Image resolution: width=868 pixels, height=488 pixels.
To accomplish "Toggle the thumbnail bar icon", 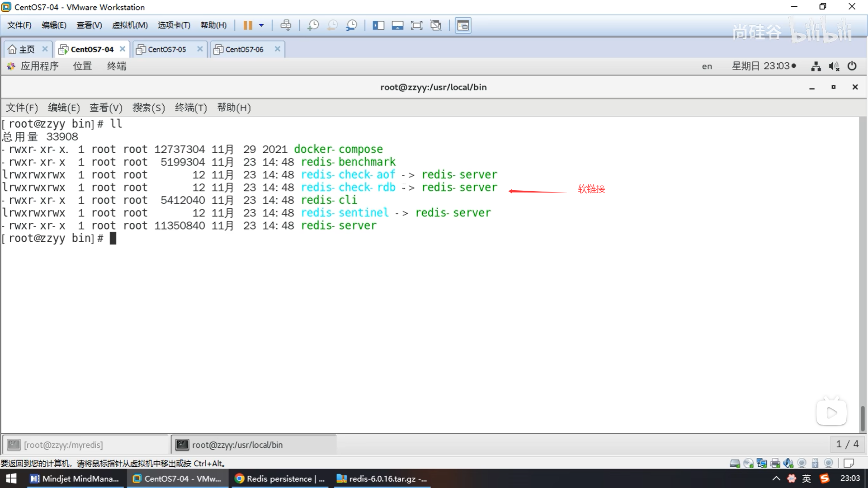I will click(397, 25).
